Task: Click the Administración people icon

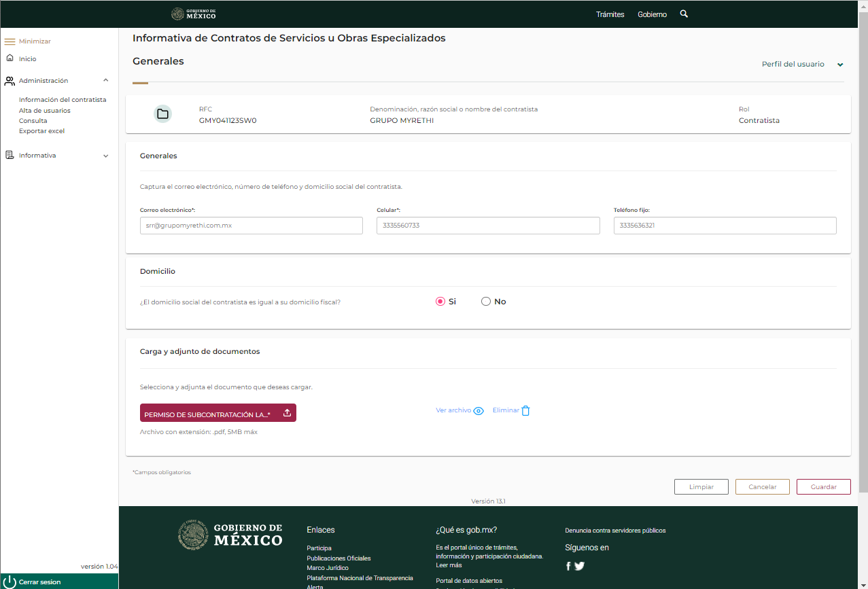Action: pyautogui.click(x=10, y=80)
